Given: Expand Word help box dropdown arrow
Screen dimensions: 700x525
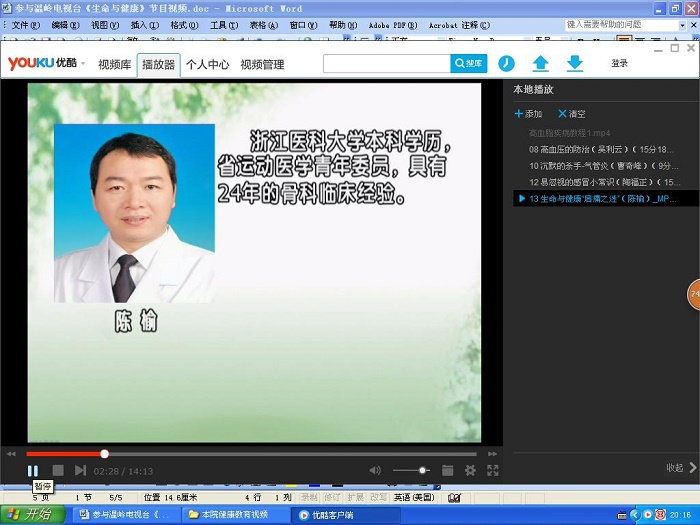Looking at the screenshot, I should [682, 25].
